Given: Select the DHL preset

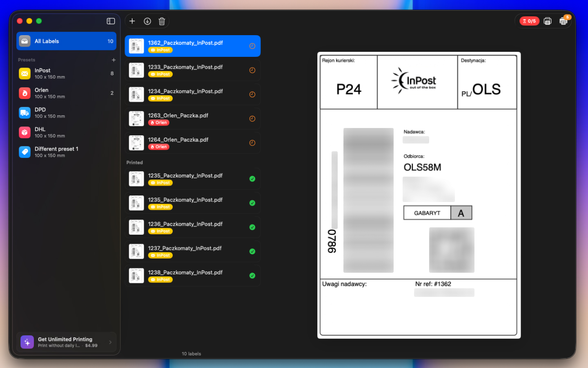Looking at the screenshot, I should pyautogui.click(x=66, y=132).
